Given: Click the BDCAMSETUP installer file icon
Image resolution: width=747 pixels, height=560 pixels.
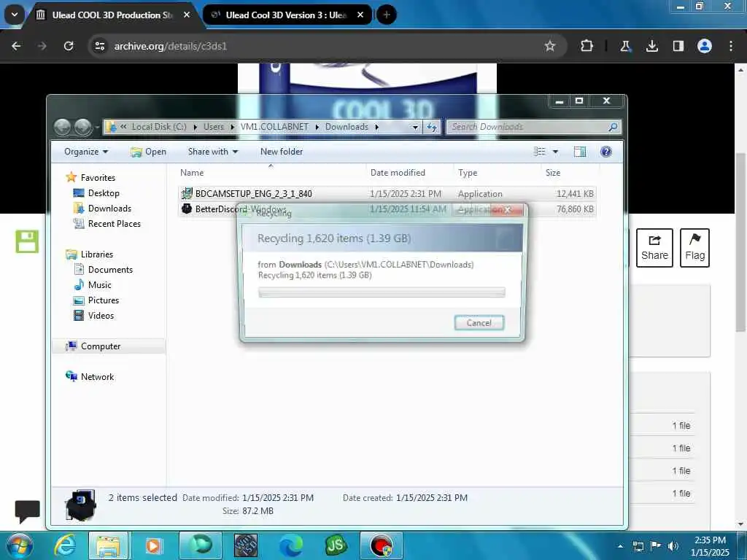Looking at the screenshot, I should coord(187,193).
